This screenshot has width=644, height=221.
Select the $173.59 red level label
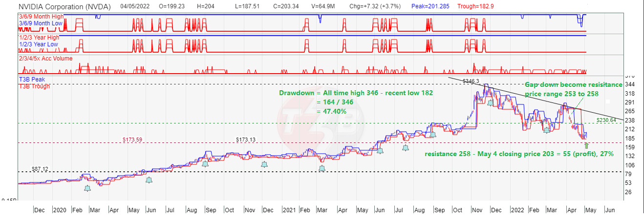click(132, 140)
